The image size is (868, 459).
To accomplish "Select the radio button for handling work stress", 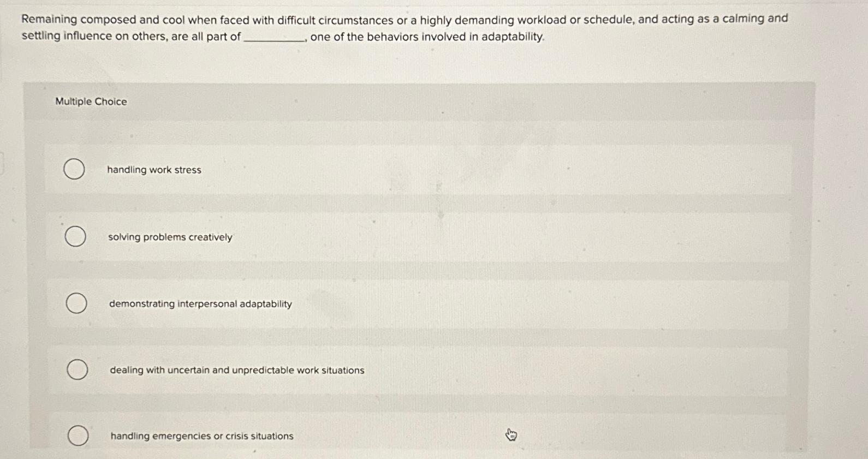I will (75, 170).
